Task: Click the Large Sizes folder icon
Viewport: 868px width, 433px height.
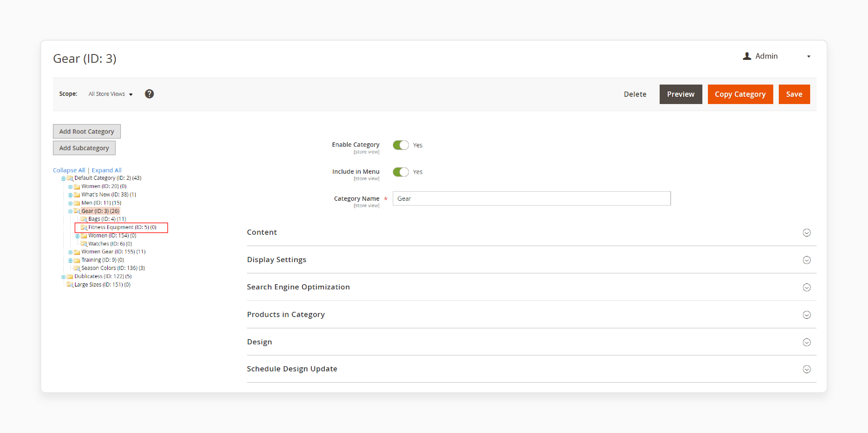Action: (x=70, y=285)
